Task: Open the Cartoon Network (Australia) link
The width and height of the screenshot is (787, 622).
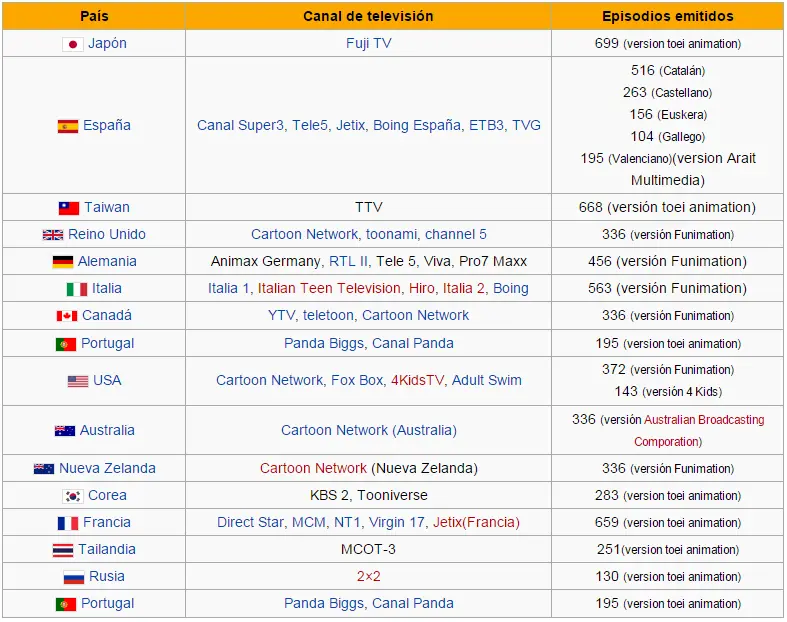Action: [369, 431]
